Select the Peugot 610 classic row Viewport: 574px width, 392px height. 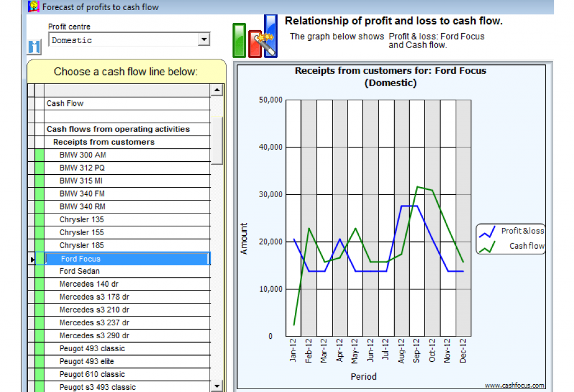coord(127,375)
